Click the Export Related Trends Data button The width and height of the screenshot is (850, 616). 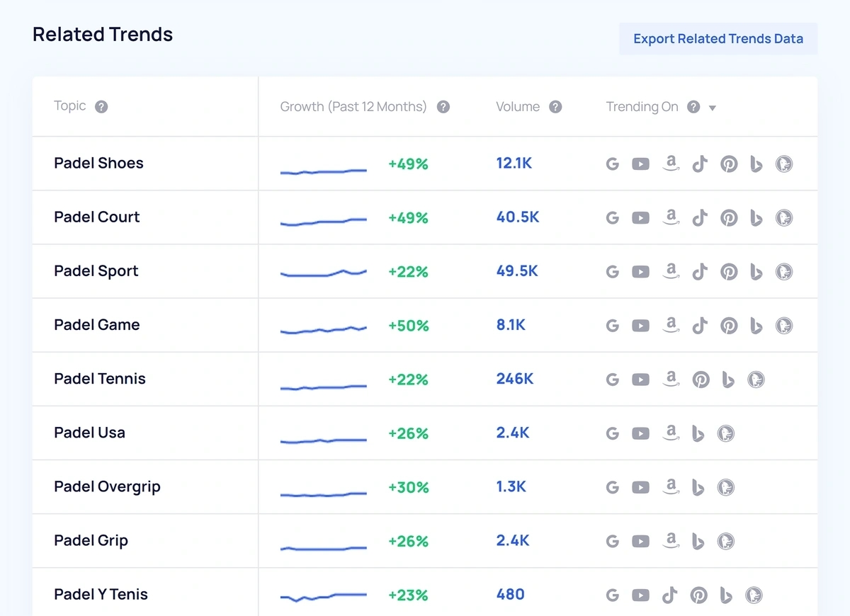(x=718, y=39)
